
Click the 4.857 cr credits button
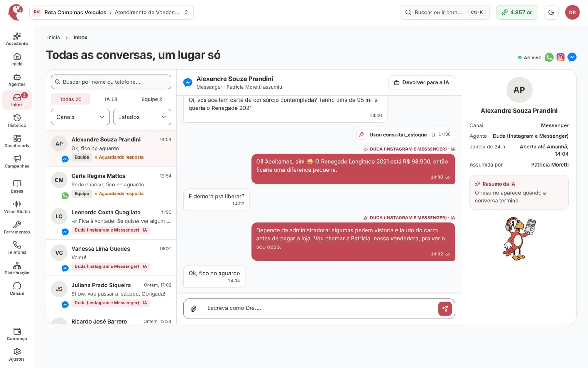[517, 12]
